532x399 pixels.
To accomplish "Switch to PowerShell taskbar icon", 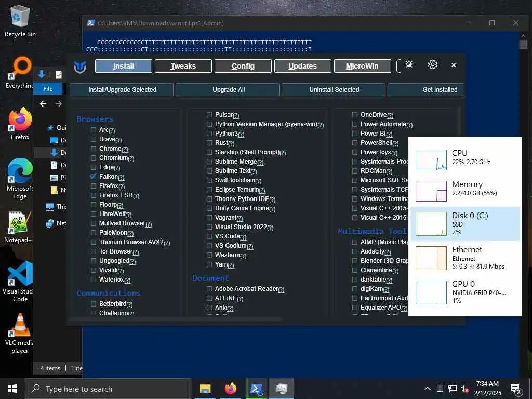I will [256, 389].
